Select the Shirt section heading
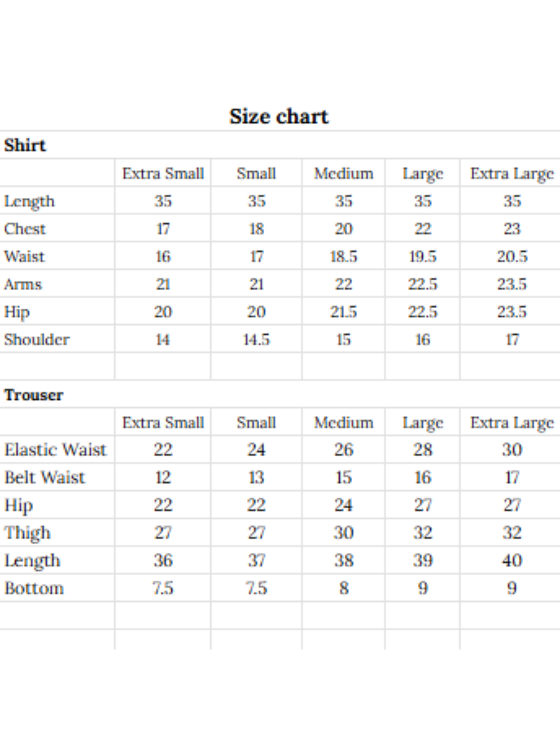Viewport: 560px width, 747px height. click(x=25, y=145)
